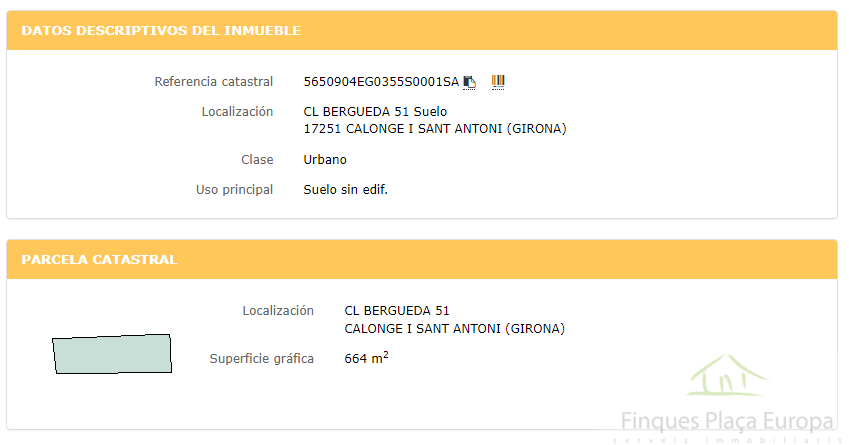Click the parcel's CL BERGUEDA 51 location
This screenshot has height=445, width=849.
(x=397, y=311)
